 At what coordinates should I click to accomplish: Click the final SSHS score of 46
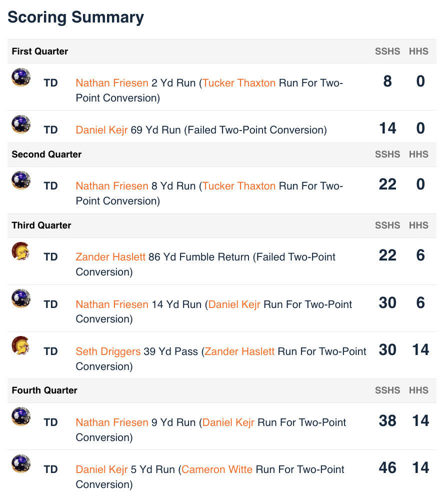(387, 468)
